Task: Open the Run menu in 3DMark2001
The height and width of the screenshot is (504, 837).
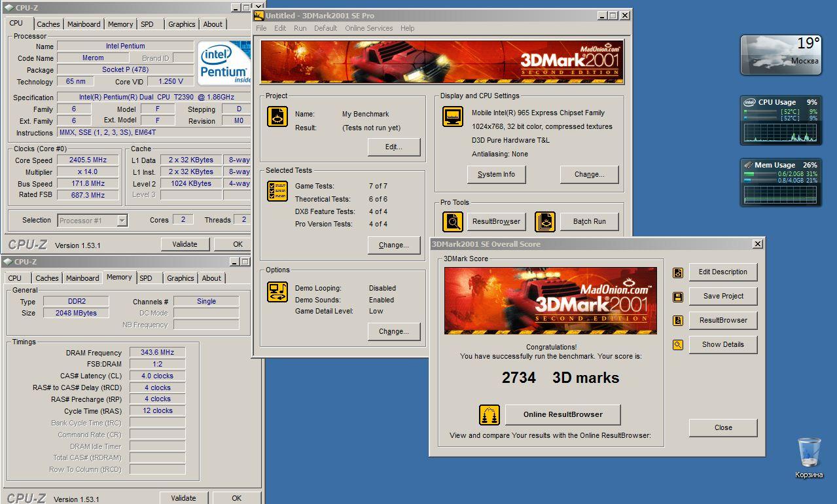Action: [300, 28]
